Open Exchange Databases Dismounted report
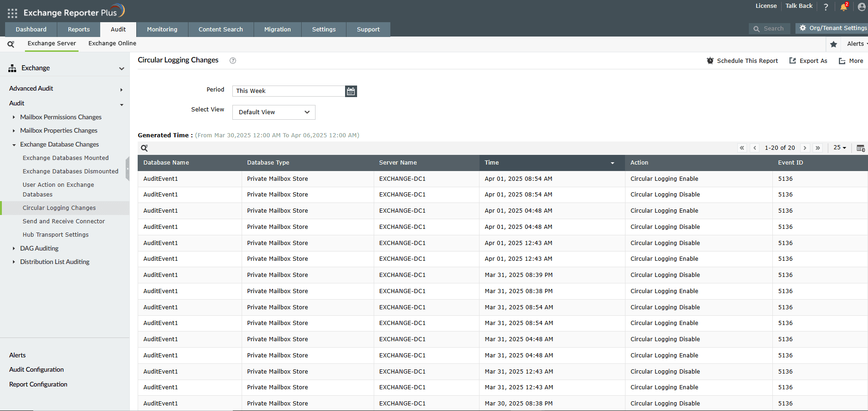The width and height of the screenshot is (868, 411). coord(71,172)
